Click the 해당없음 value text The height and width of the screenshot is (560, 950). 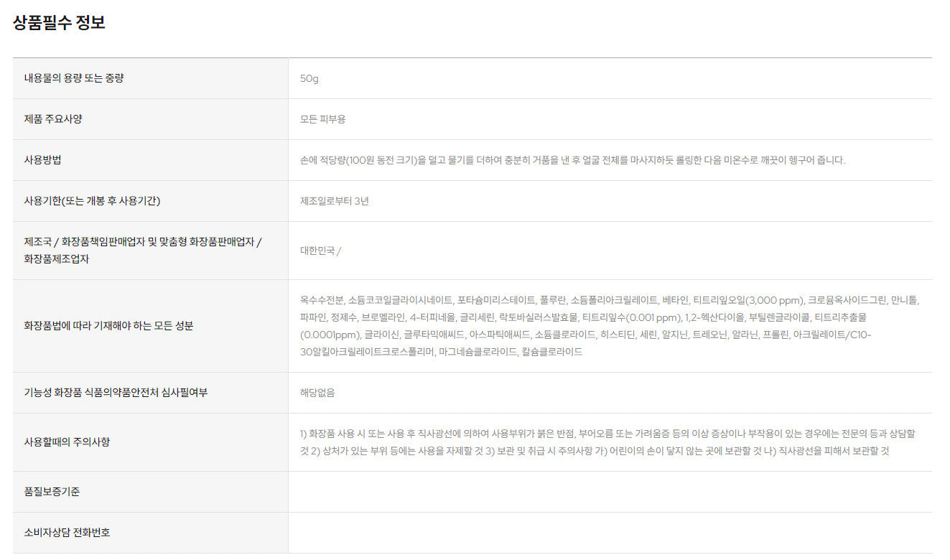(x=317, y=393)
